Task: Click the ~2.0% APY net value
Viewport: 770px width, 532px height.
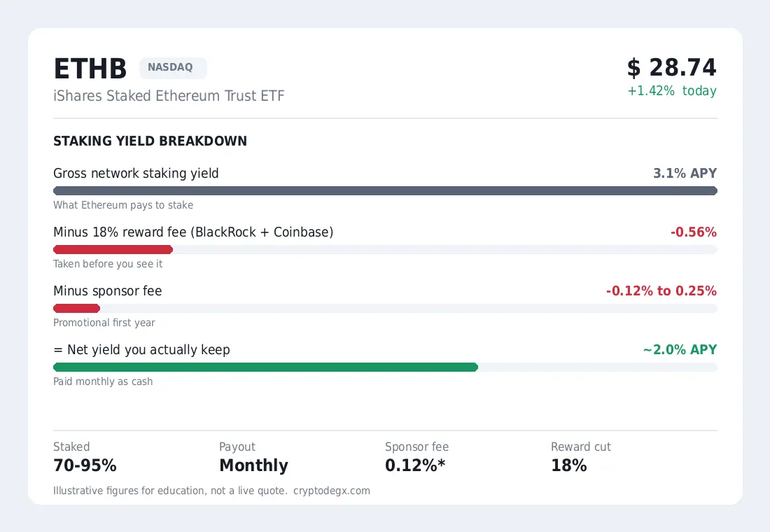Action: point(680,350)
